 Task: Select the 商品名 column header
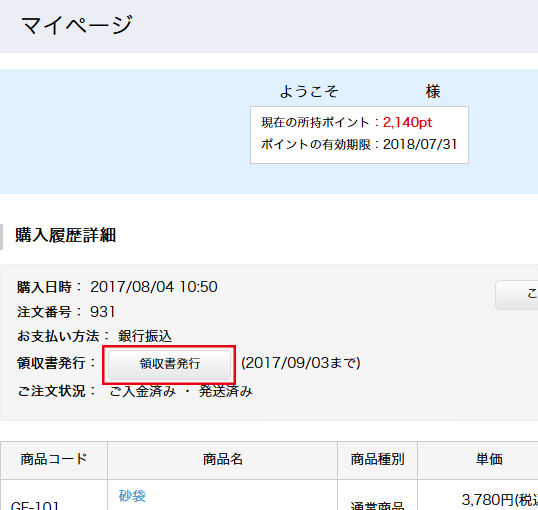click(223, 460)
